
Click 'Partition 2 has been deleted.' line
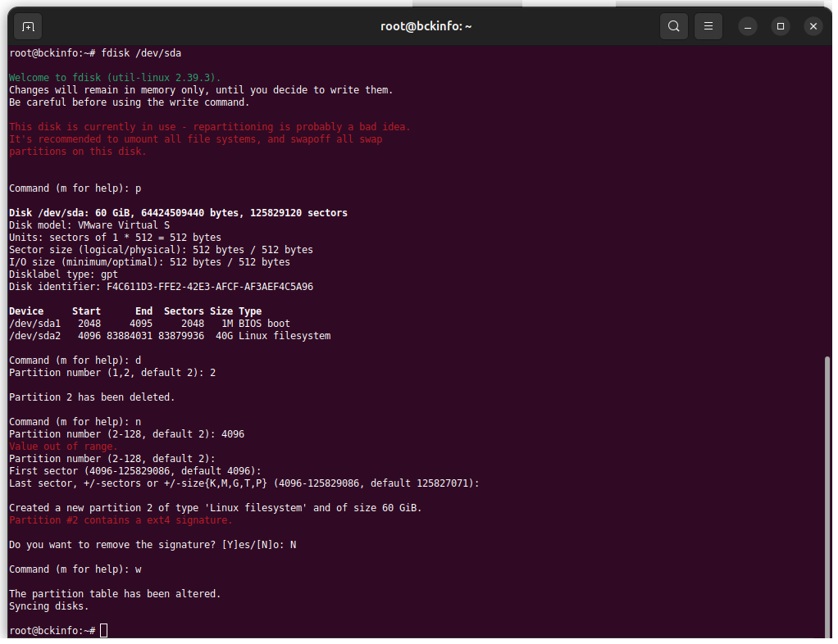click(x=92, y=397)
